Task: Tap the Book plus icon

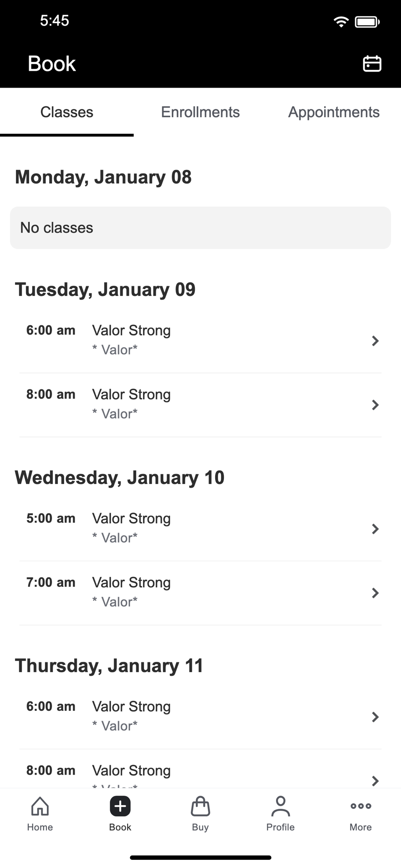Action: [120, 806]
